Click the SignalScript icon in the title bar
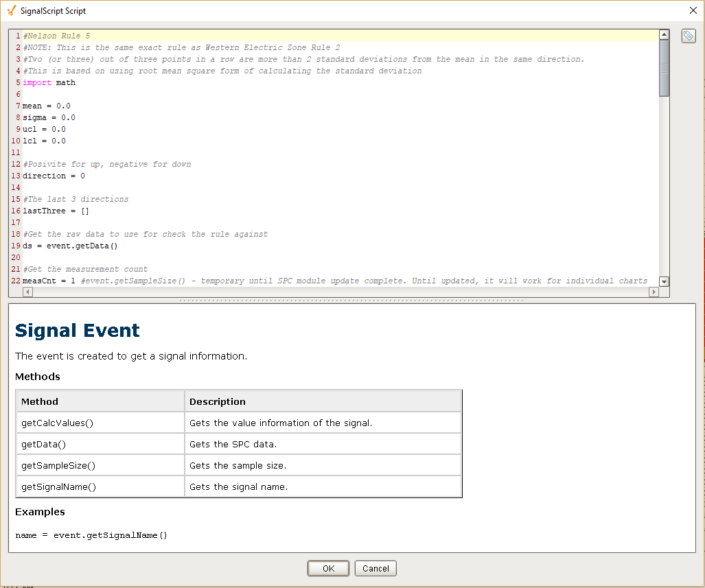This screenshot has width=705, height=588. click(x=11, y=11)
